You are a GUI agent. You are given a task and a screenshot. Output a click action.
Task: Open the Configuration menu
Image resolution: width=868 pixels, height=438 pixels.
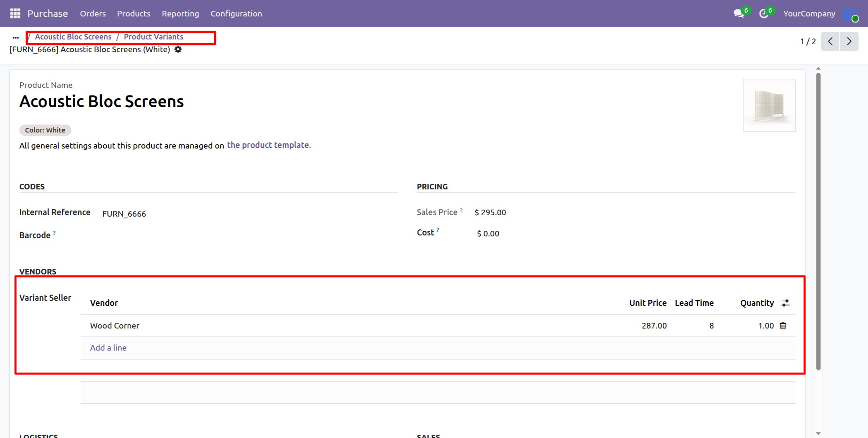click(236, 14)
